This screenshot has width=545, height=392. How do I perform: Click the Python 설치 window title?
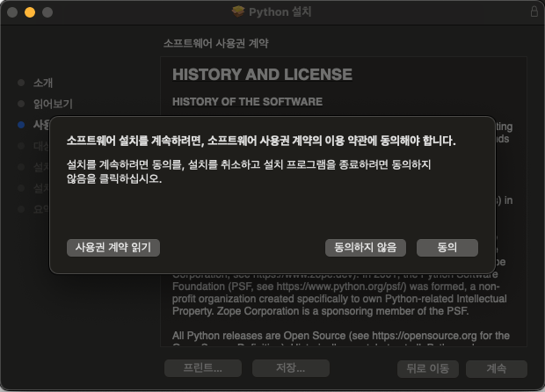[280, 11]
